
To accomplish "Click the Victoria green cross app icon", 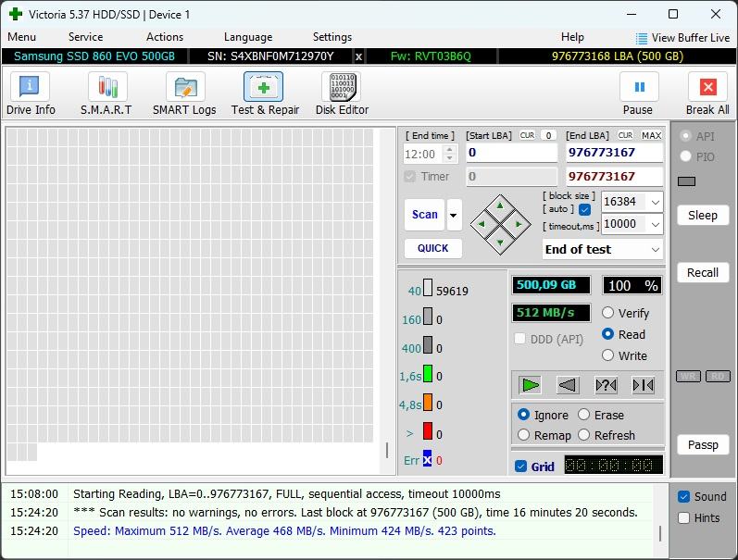I will point(16,14).
